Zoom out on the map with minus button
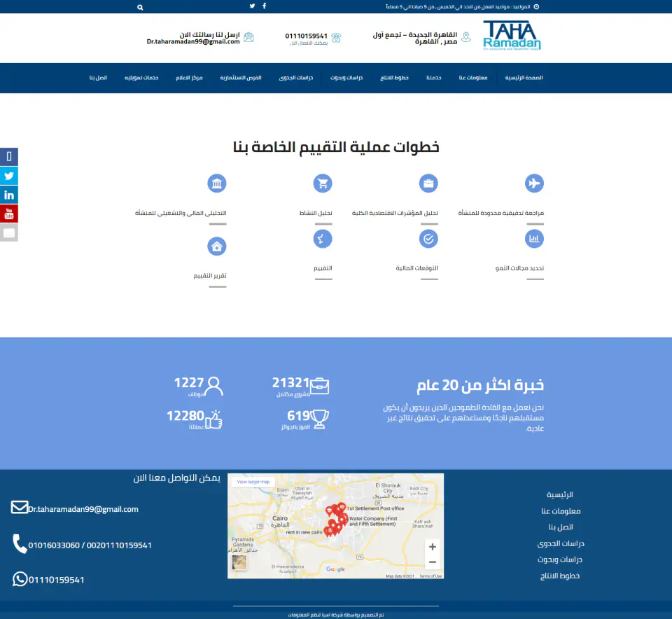Viewport: 672px width, 619px height. [x=433, y=562]
